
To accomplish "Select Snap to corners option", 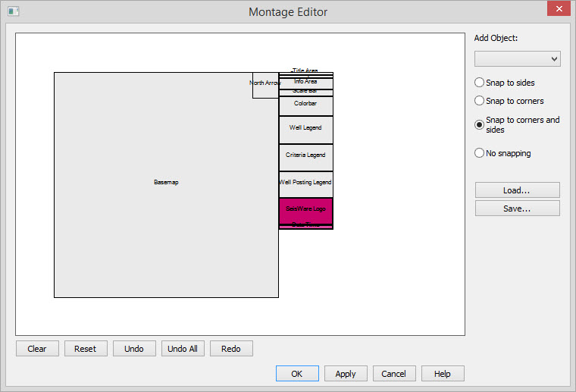I will click(479, 101).
